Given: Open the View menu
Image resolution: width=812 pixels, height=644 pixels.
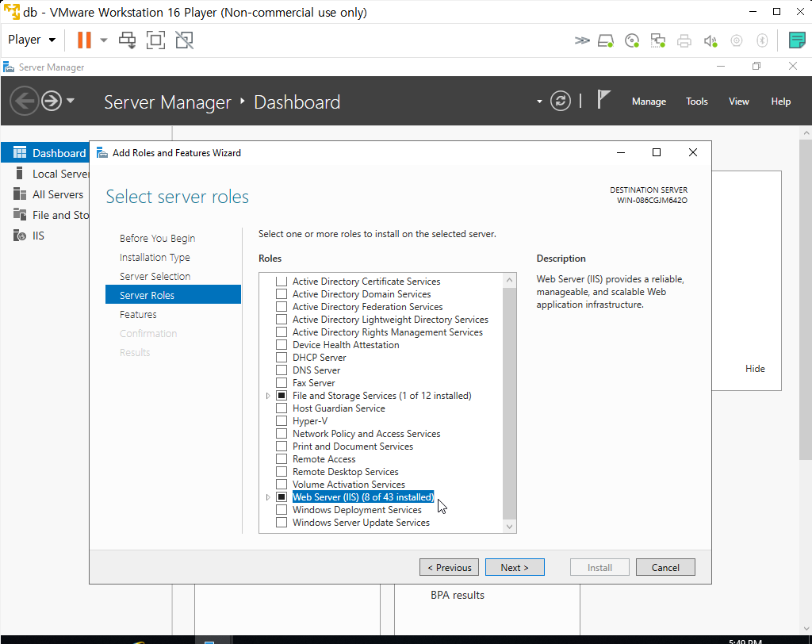Looking at the screenshot, I should coord(738,102).
